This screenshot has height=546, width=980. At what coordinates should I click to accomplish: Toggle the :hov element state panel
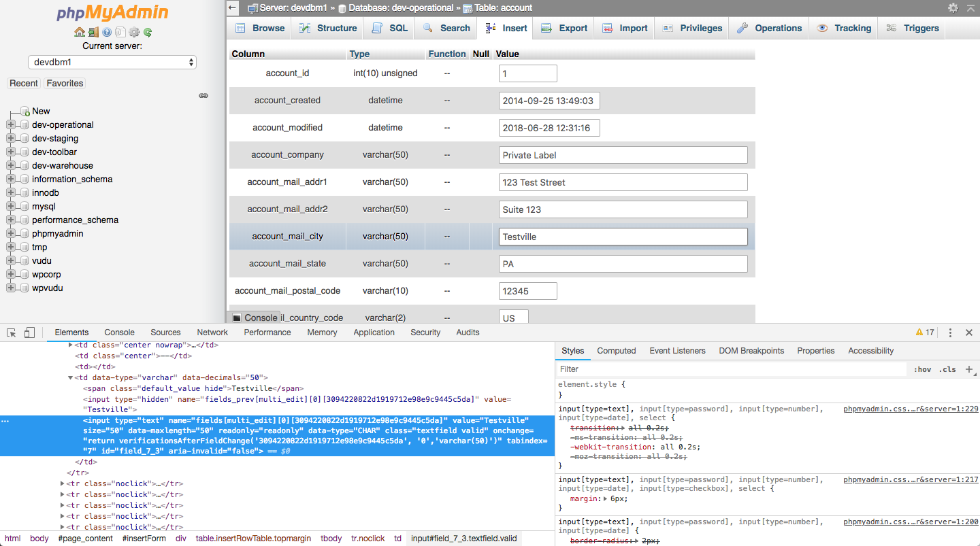tap(923, 369)
